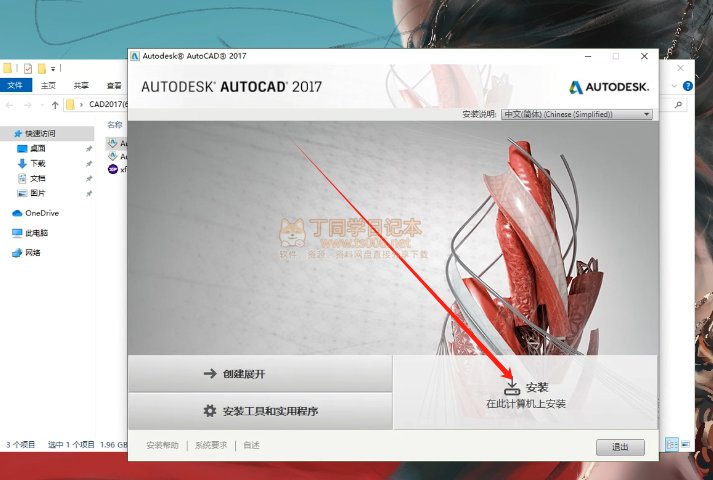Viewport: 713px width, 480px height.
Task: Select 快速访问 in the navigation pane
Action: tap(47, 133)
